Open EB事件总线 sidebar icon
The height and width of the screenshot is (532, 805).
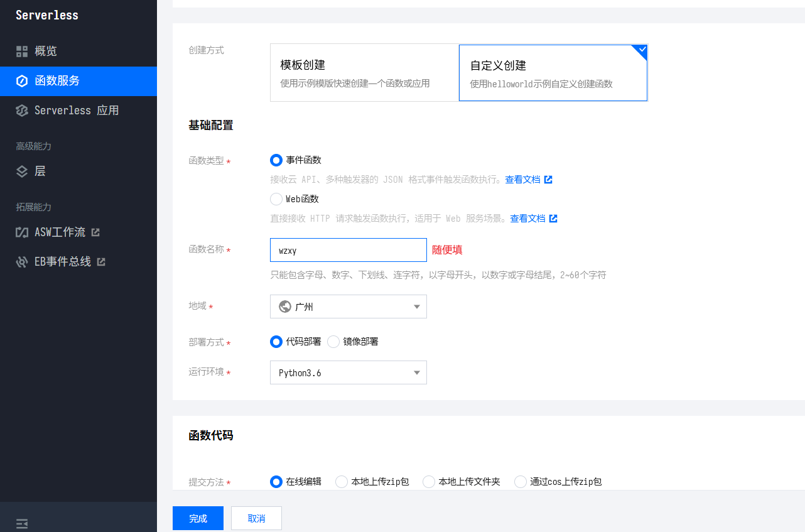23,261
